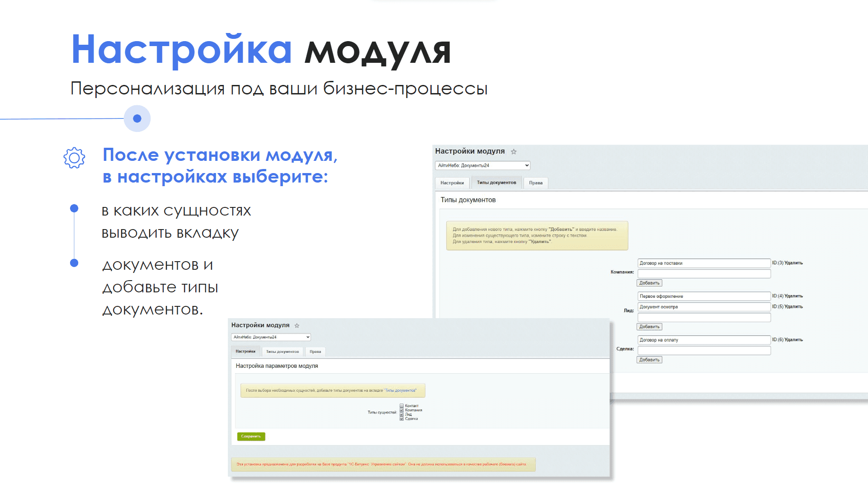Click Добавить under the Сделка section

coord(649,360)
